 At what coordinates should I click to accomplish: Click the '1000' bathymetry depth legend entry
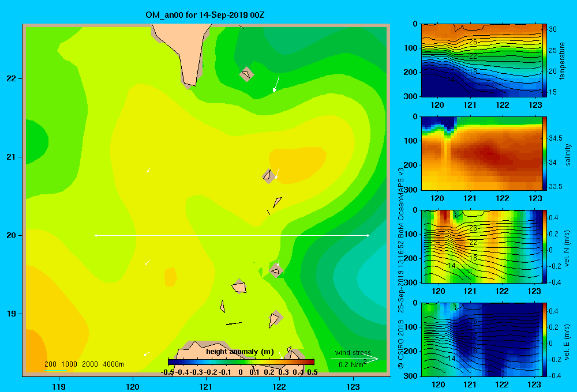click(x=69, y=364)
